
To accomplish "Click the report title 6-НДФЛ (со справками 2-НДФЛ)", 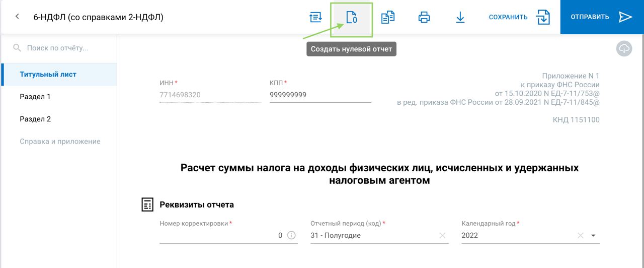I will click(99, 17).
